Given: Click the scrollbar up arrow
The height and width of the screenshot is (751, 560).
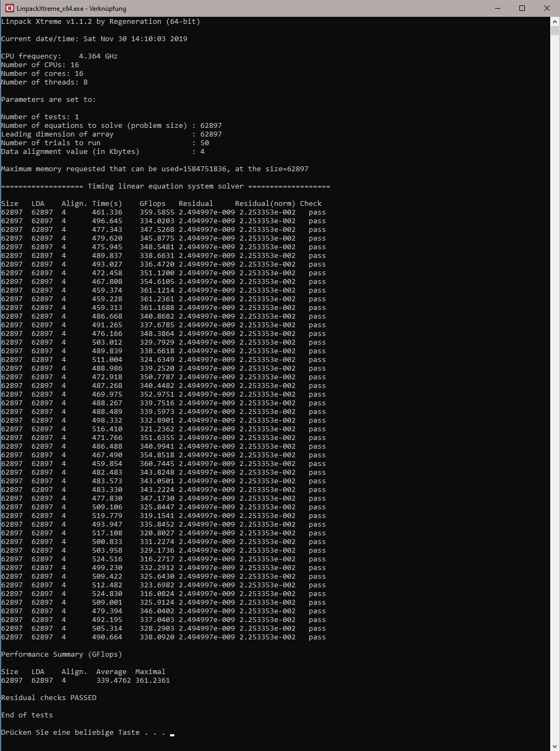Looking at the screenshot, I should point(555,22).
